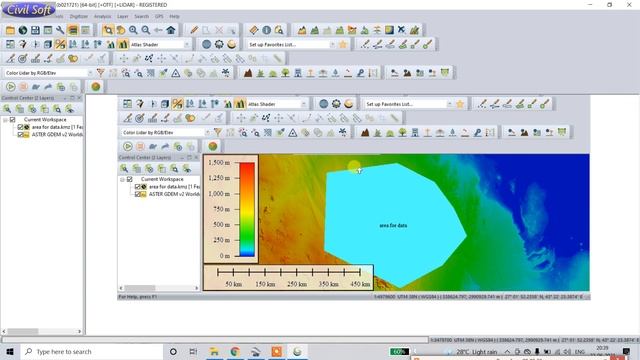The height and width of the screenshot is (360, 640).
Task: Click the brown mountain ground classify icon, top toolbar
Action: 248,73
